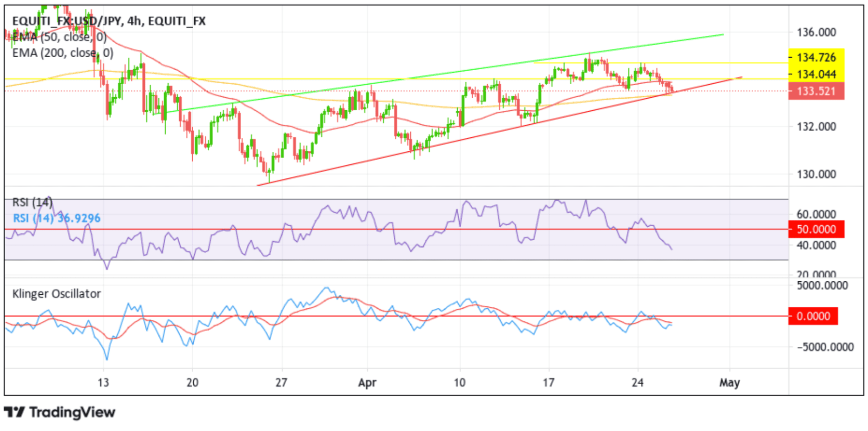The height and width of the screenshot is (431, 868).
Task: Click the red 50.0000 RSI level label
Action: [816, 229]
